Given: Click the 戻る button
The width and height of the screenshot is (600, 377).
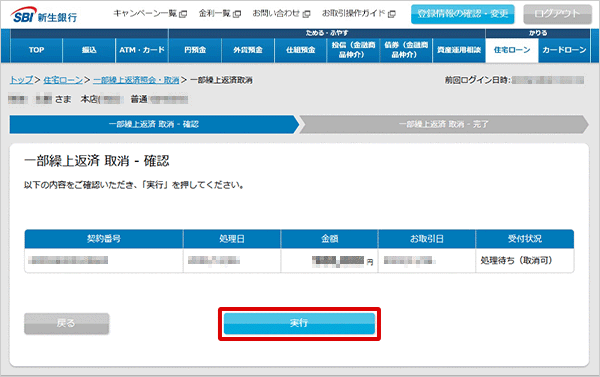Looking at the screenshot, I should [x=67, y=323].
